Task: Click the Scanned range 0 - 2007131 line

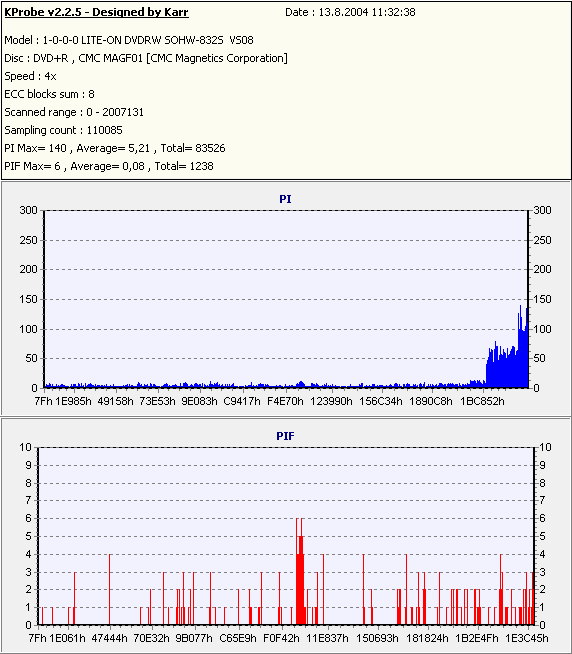Action: pyautogui.click(x=74, y=112)
